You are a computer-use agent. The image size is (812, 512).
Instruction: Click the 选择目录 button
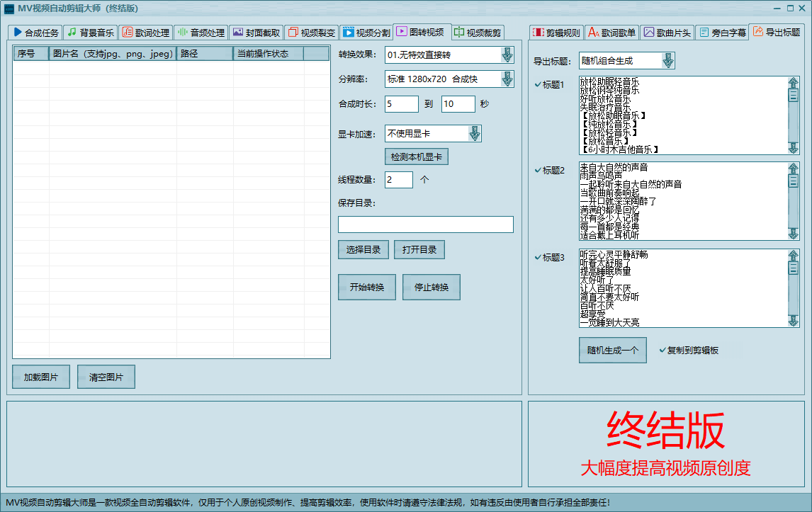363,249
